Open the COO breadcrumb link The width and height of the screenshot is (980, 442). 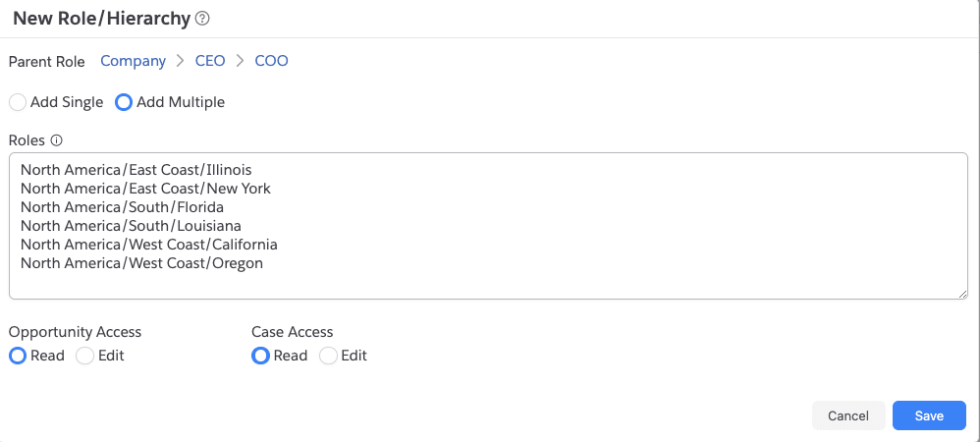click(271, 61)
